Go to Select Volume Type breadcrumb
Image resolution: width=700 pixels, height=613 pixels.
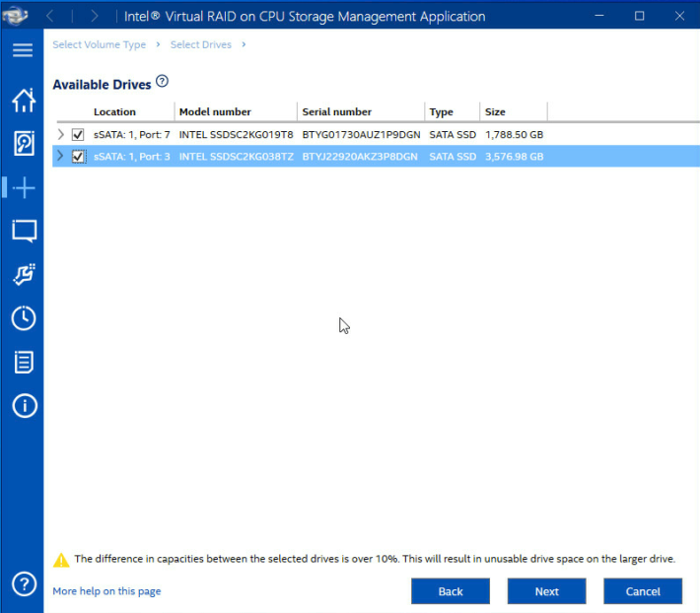(x=100, y=44)
